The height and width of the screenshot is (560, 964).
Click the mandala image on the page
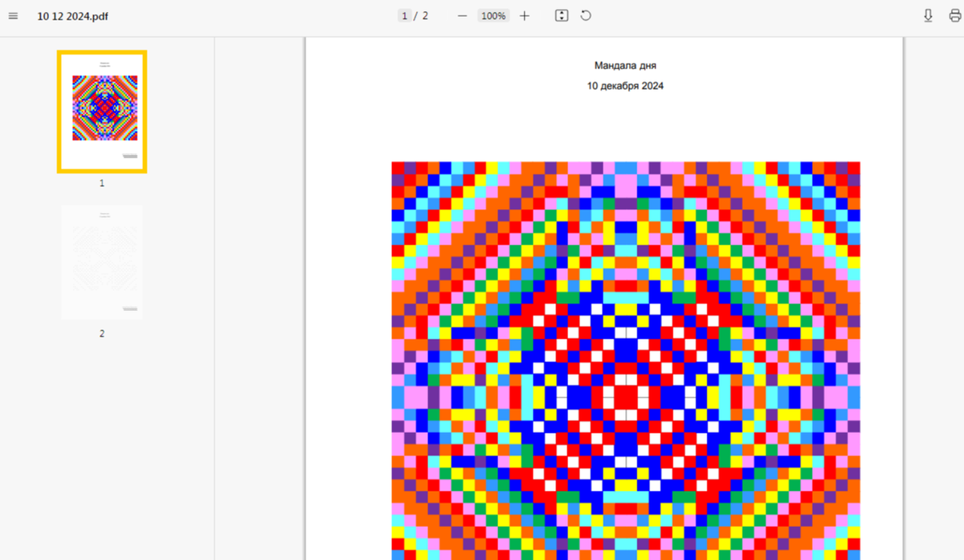coord(626,361)
